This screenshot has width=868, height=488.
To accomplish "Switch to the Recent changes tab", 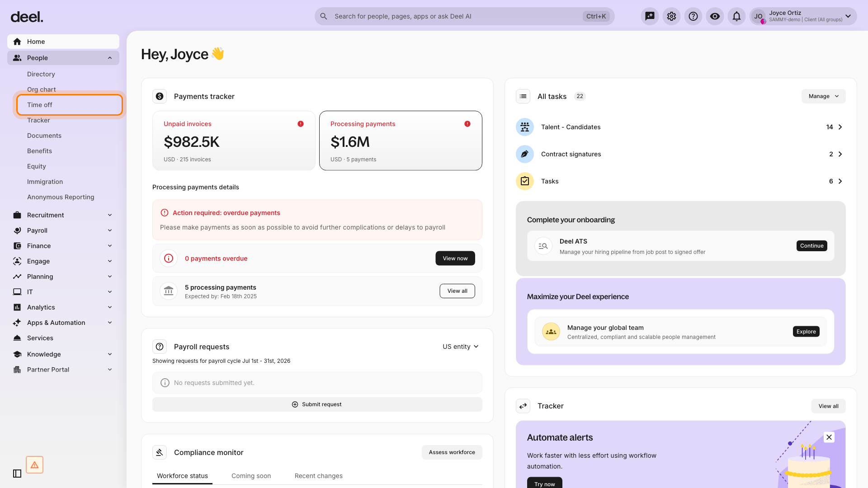I will point(318,476).
